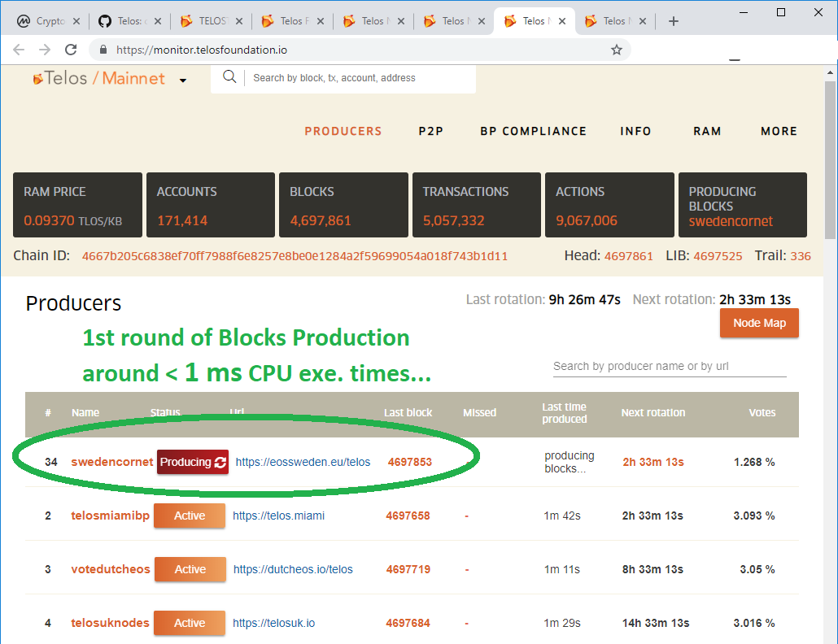Screen dimensions: 838x644
Task: Click the Producing refresh arrows icon
Action: click(x=220, y=463)
